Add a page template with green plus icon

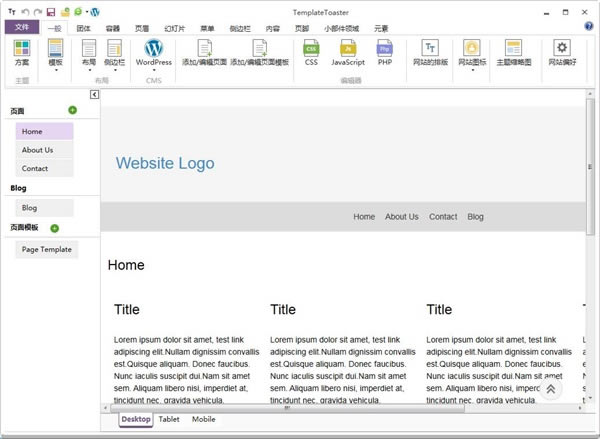tap(72, 227)
